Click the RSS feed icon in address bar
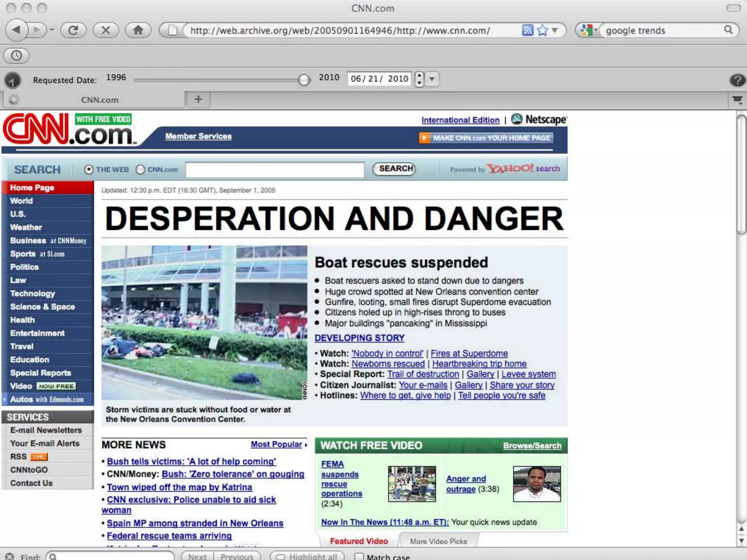 click(x=527, y=30)
